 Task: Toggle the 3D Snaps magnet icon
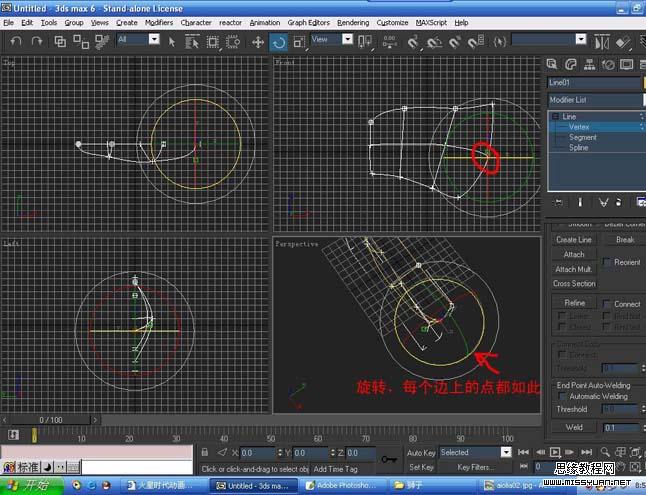tap(413, 42)
